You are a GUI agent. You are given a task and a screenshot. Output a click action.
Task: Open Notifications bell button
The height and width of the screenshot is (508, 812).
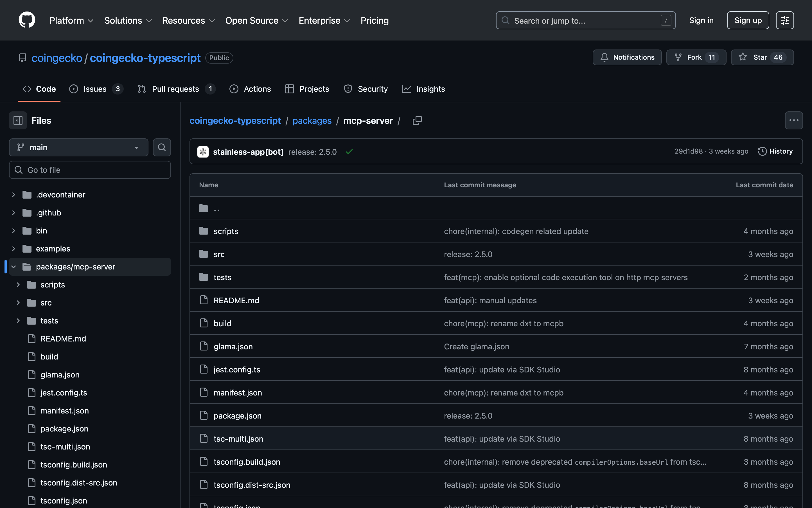[627, 57]
